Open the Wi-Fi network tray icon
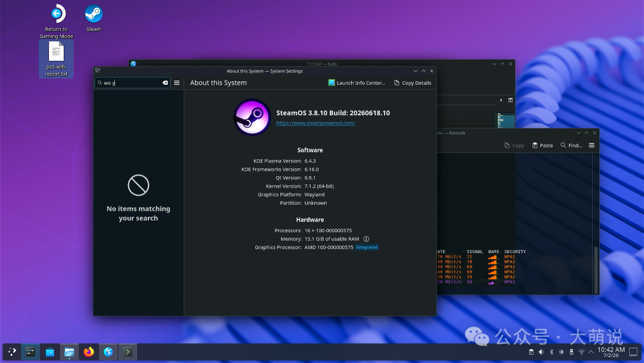This screenshot has width=644, height=363. coord(581,352)
